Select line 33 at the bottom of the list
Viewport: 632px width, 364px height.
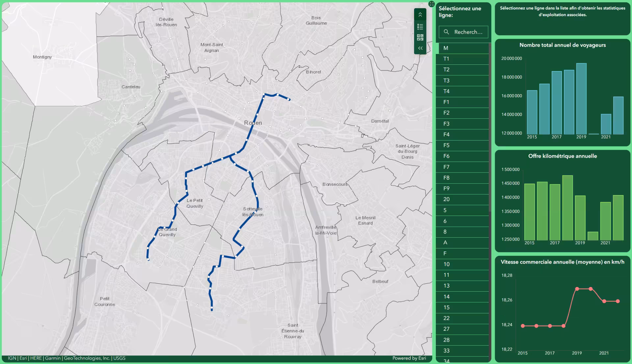click(x=462, y=351)
